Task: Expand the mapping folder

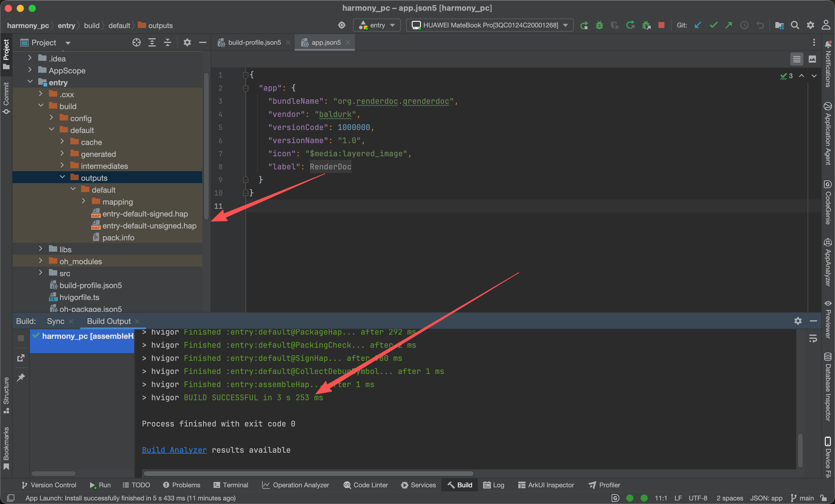Action: pyautogui.click(x=84, y=201)
